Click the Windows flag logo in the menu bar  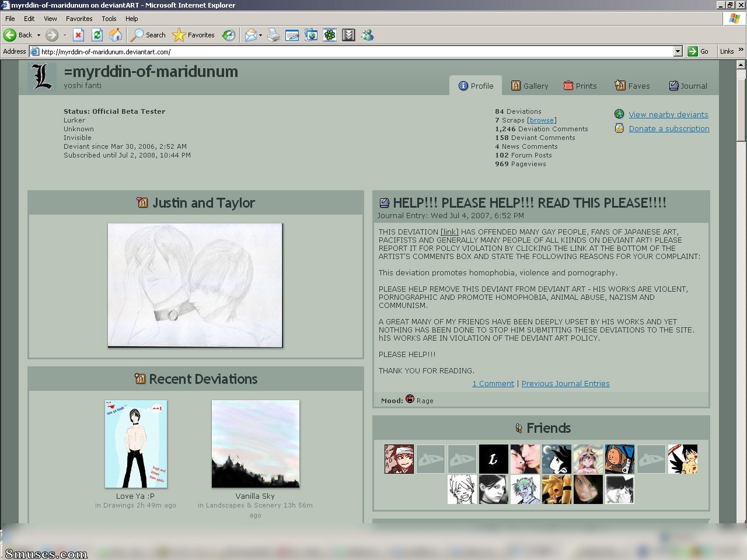735,19
